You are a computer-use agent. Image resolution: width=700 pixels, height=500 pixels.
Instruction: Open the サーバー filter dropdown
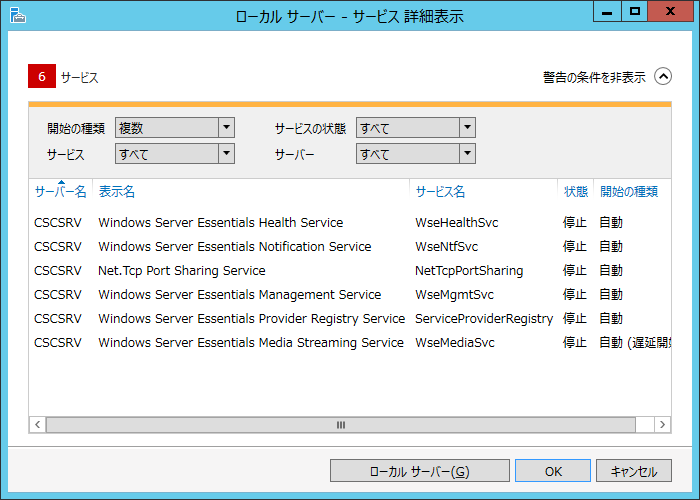tap(416, 154)
